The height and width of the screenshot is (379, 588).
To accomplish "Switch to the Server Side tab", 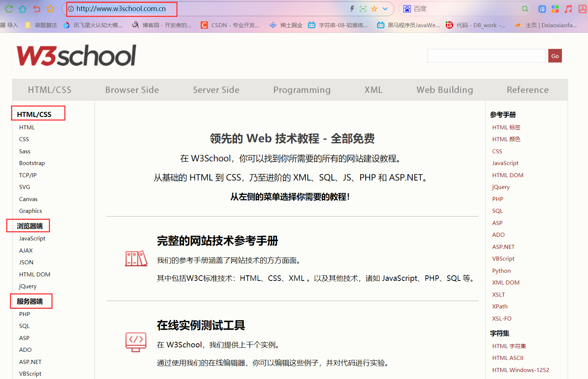I will coord(216,90).
